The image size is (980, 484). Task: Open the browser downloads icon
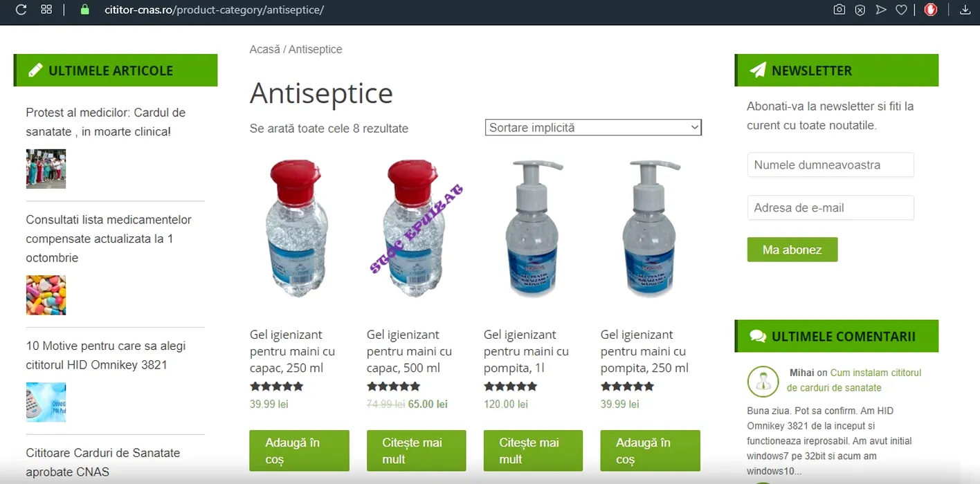tap(965, 10)
